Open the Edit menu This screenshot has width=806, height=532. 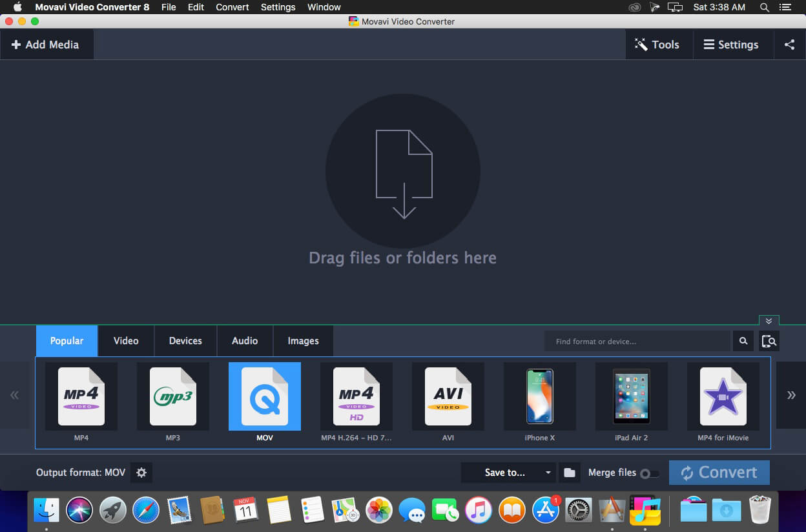tap(196, 7)
